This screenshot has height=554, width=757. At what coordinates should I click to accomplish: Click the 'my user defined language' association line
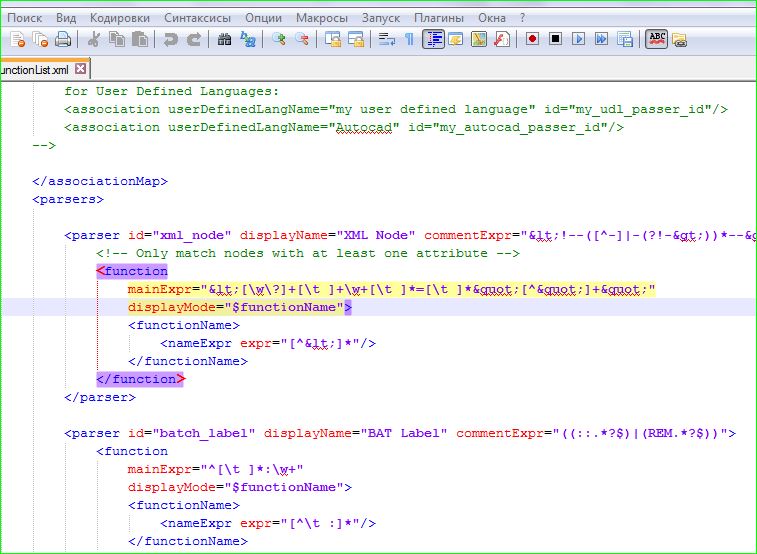coord(396,110)
